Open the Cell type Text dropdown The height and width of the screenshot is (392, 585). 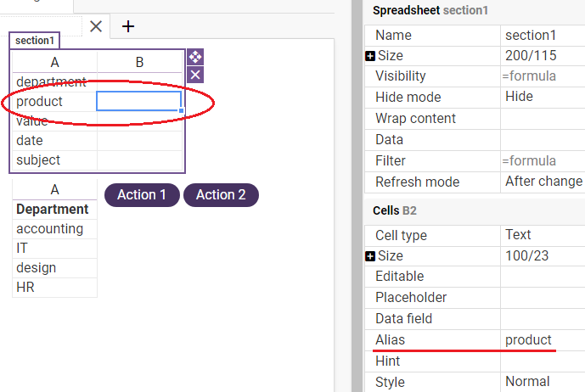point(543,235)
